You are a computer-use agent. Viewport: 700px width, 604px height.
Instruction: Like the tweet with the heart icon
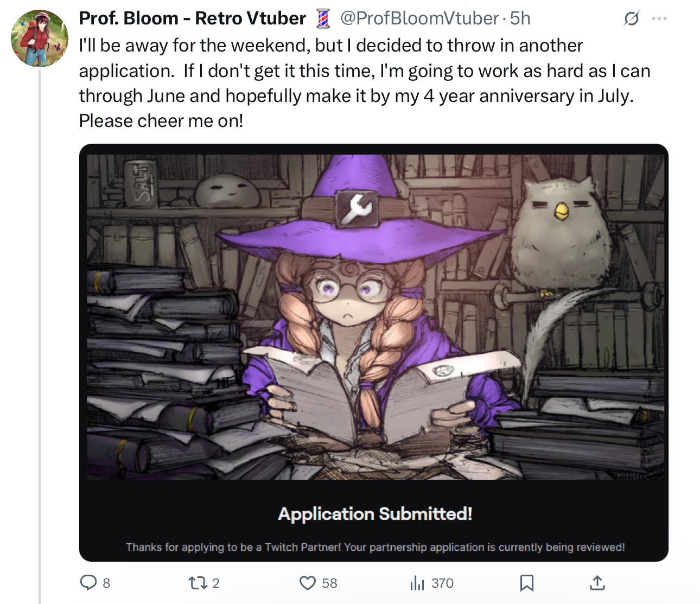click(308, 583)
